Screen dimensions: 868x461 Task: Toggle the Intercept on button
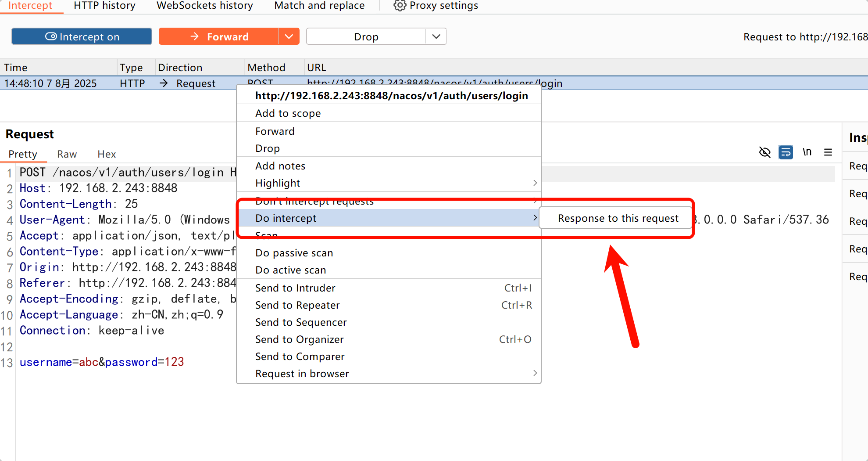(82, 36)
